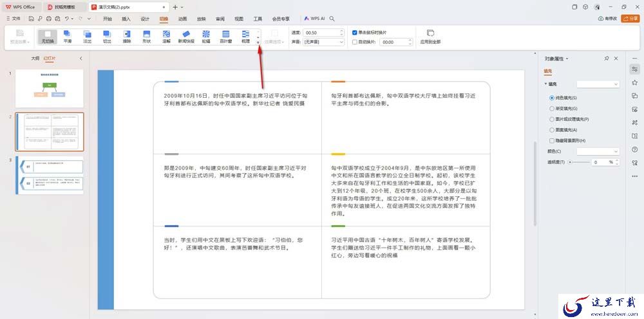This screenshot has height=319, width=644.
Task: Click the save icon in quick access toolbar
Action: click(x=31, y=19)
